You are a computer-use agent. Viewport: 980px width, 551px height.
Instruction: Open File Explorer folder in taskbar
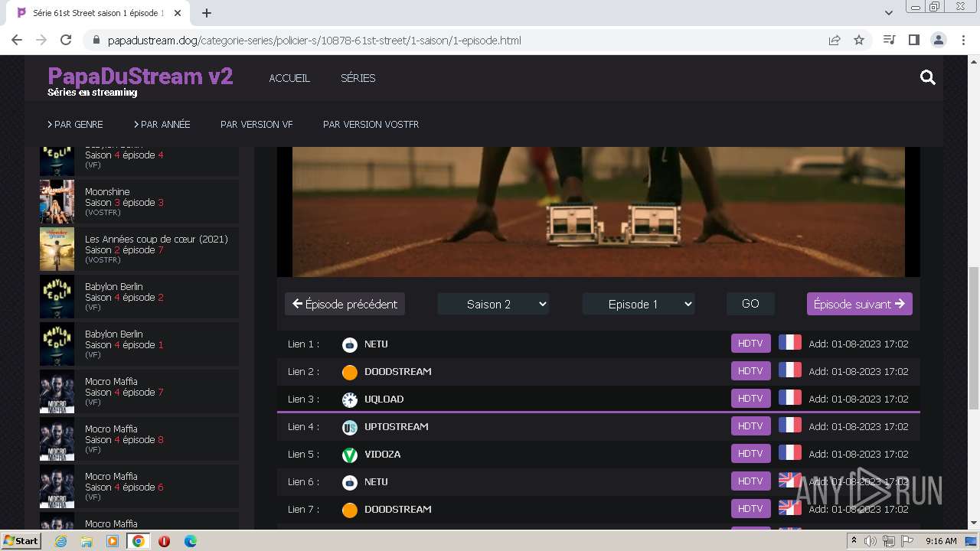point(87,541)
